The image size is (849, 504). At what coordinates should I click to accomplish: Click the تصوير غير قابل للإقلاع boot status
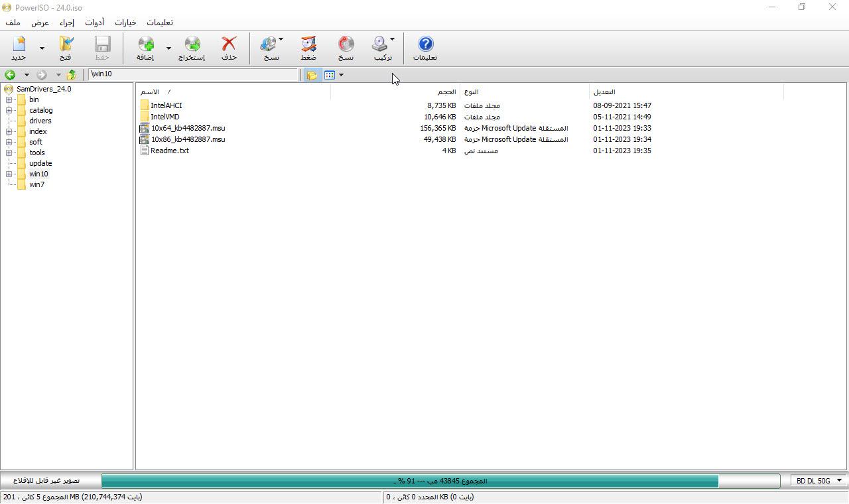[46, 481]
